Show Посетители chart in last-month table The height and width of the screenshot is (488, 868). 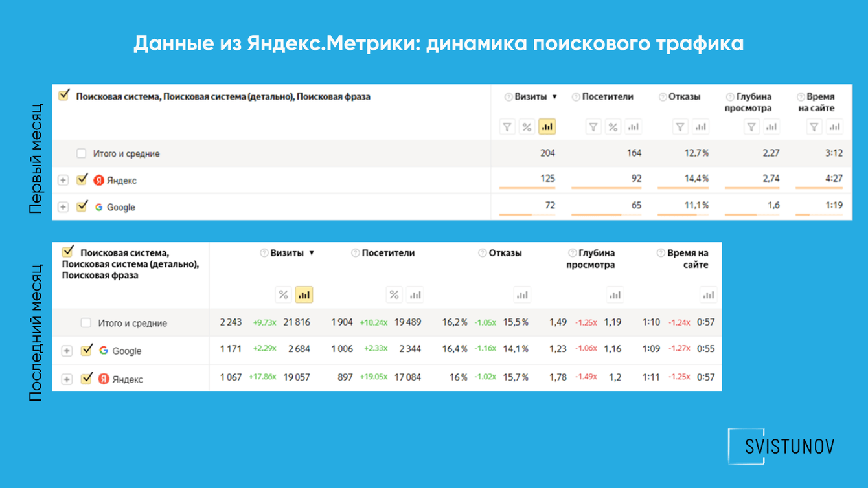click(415, 294)
